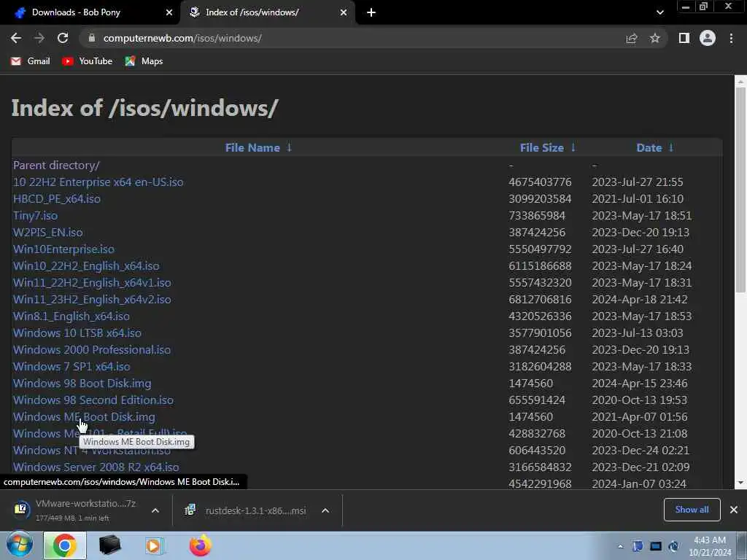The image size is (747, 560).
Task: Show hidden system tray icons
Action: (x=620, y=547)
